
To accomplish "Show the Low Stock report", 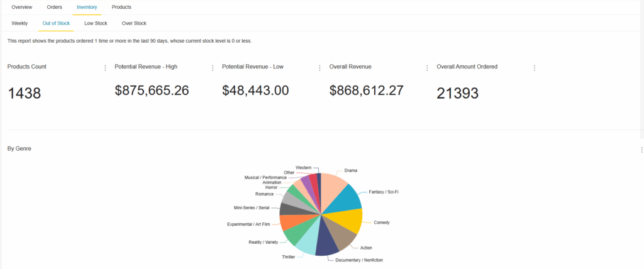I will (x=96, y=23).
